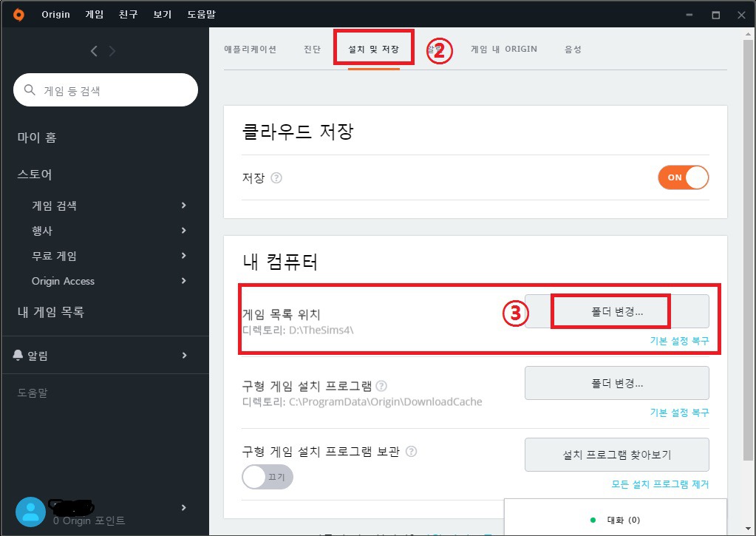Click the 알림 bell icon
The height and width of the screenshot is (536, 756).
point(18,356)
